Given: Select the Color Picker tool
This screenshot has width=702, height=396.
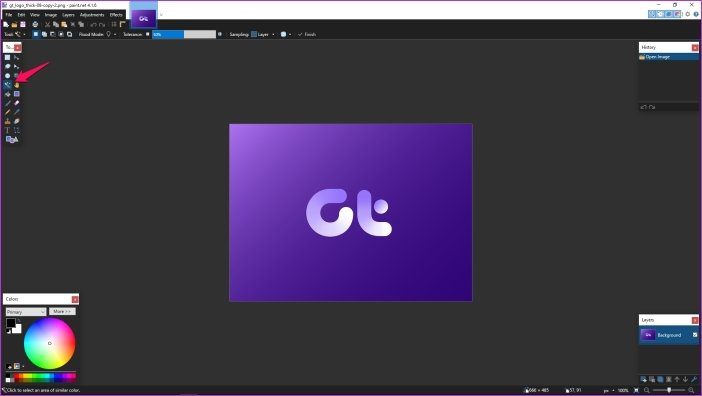Looking at the screenshot, I should coord(17,112).
